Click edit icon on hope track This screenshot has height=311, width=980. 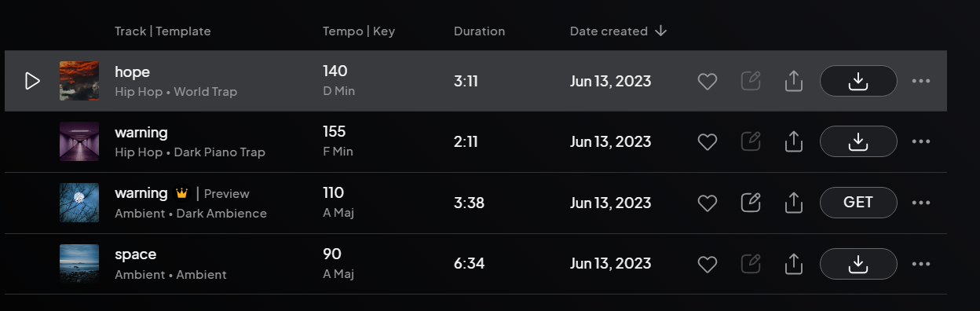coord(751,81)
